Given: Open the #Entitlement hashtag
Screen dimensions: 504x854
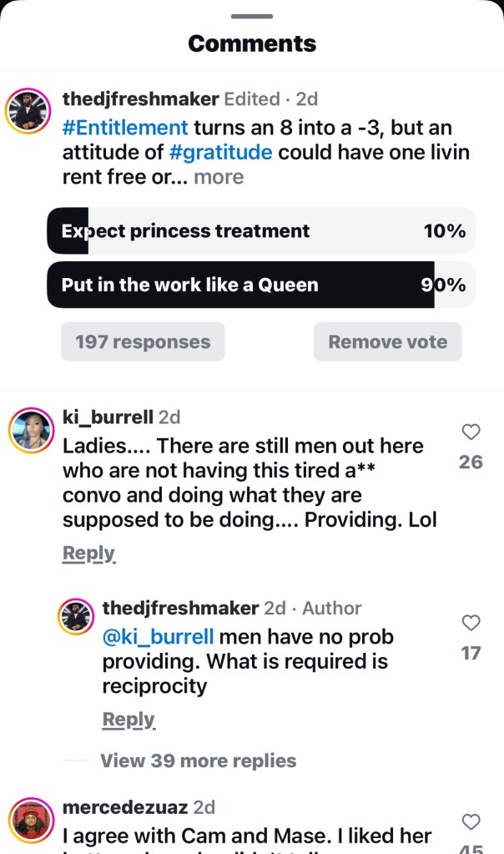Looking at the screenshot, I should (x=125, y=128).
